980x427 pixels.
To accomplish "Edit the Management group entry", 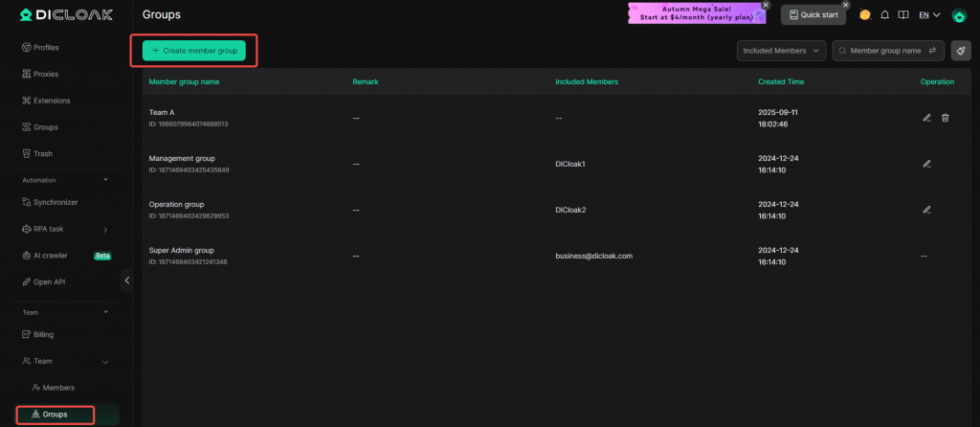I will [926, 164].
